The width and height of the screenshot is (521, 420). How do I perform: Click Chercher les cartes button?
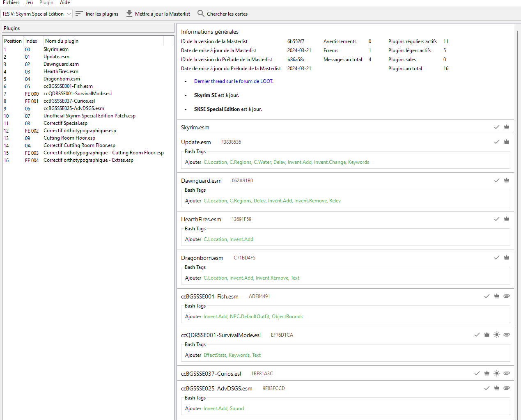pos(223,14)
